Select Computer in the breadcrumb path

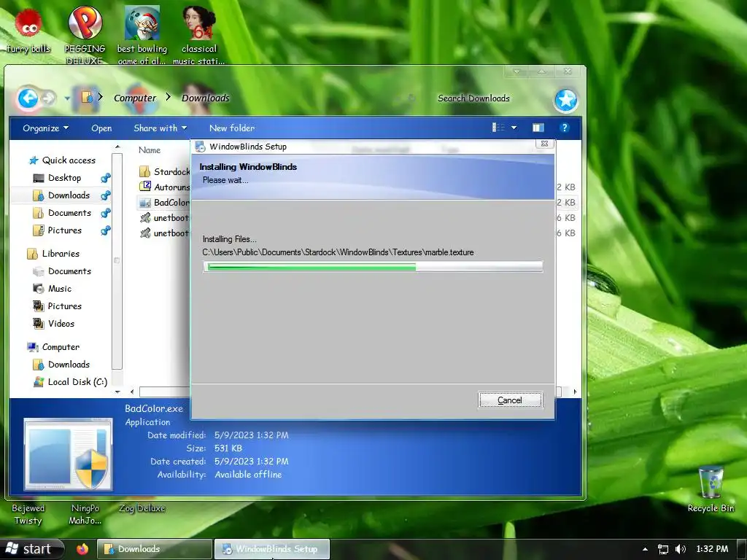pos(135,98)
